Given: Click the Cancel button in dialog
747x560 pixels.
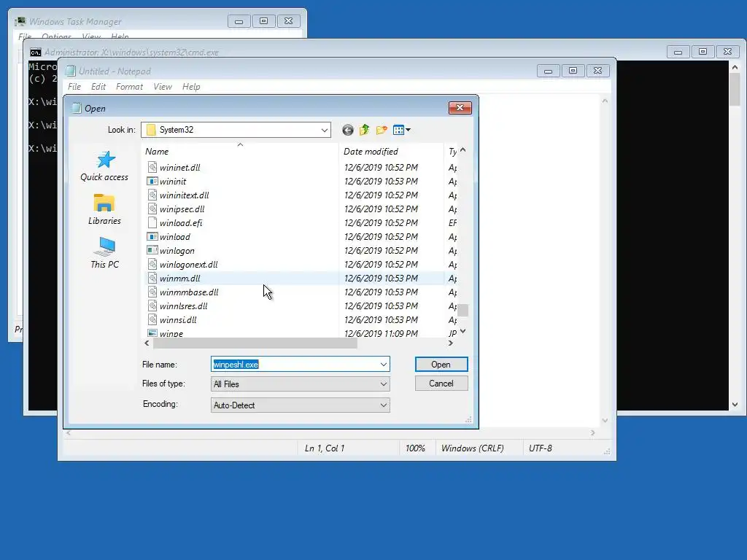Looking at the screenshot, I should (441, 384).
